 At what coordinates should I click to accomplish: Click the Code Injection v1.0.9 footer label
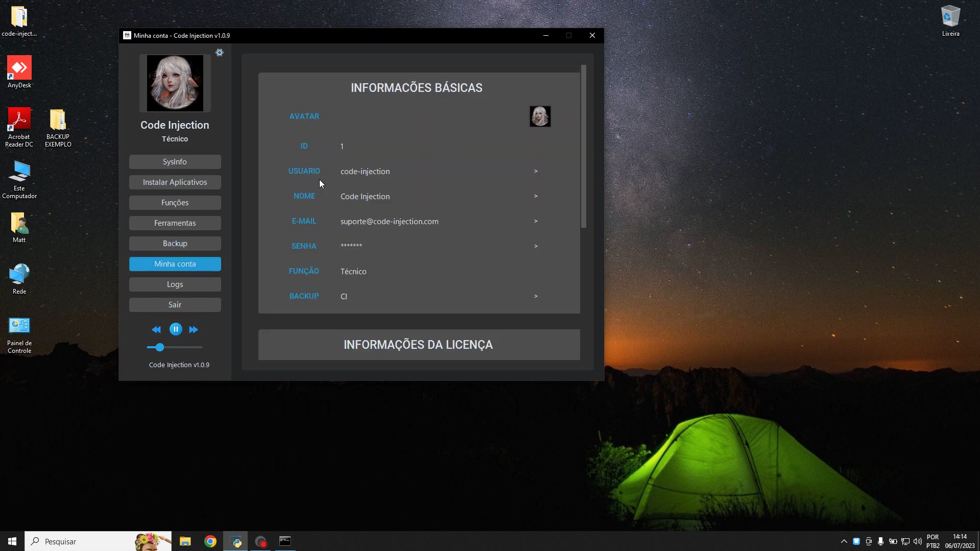click(179, 365)
